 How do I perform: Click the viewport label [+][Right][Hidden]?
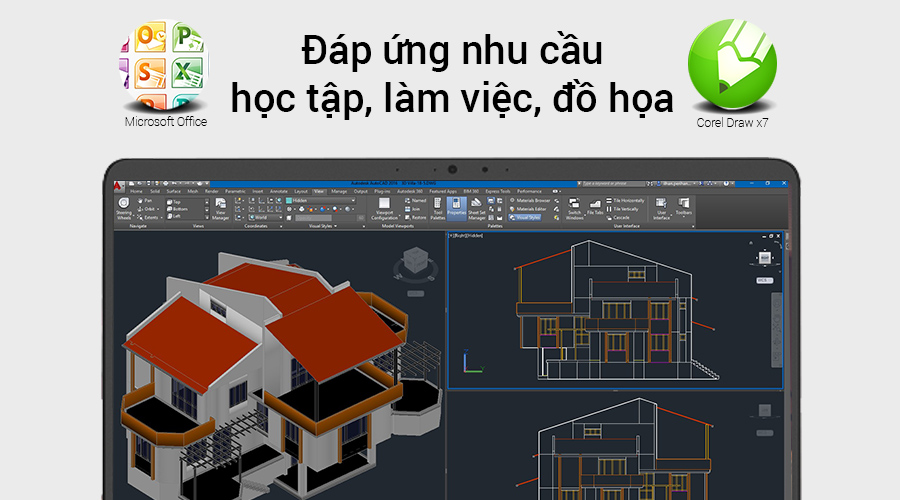coord(466,235)
